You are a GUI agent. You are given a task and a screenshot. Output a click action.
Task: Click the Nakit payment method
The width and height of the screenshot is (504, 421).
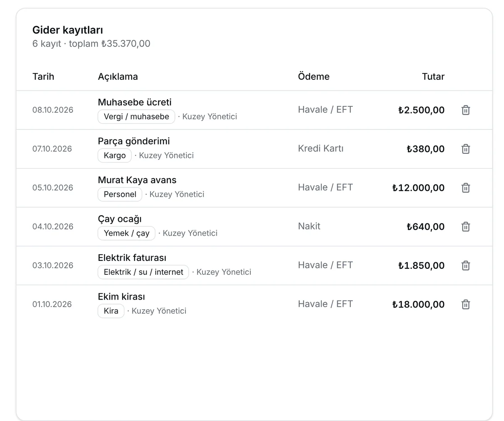[309, 226]
